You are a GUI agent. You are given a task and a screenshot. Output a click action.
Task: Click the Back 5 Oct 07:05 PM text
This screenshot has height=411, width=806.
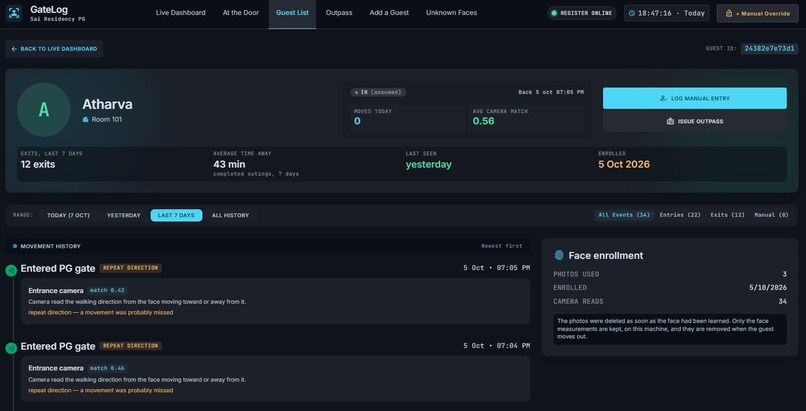click(x=551, y=92)
